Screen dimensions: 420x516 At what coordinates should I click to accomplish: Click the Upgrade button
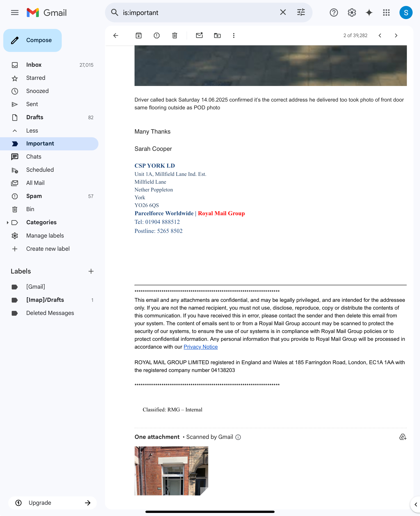point(52,503)
